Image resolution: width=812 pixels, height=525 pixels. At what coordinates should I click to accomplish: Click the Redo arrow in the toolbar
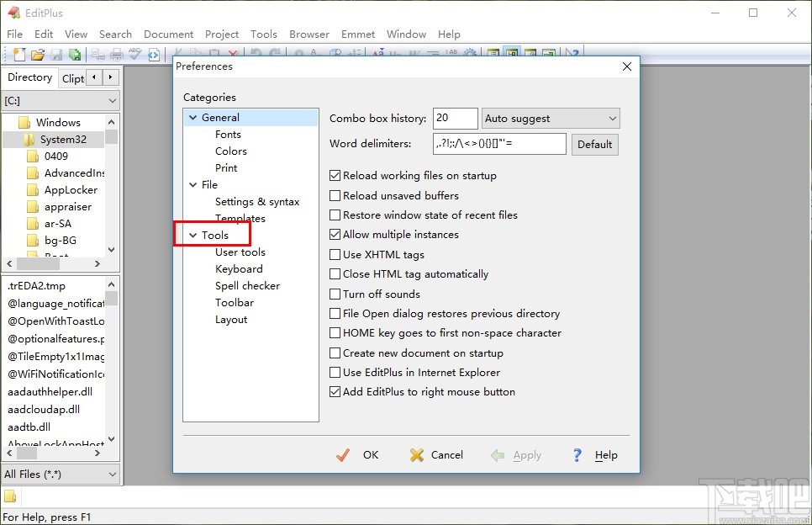pyautogui.click(x=275, y=53)
